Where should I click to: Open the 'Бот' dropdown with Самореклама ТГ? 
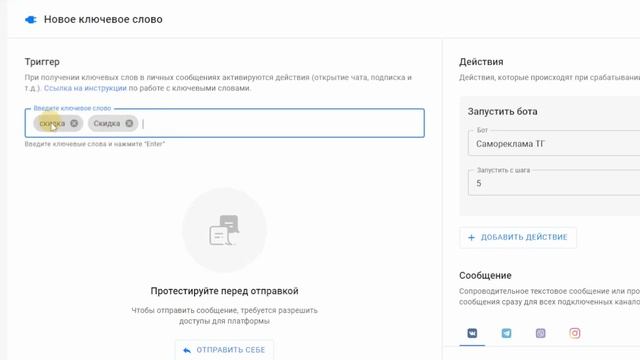(553, 144)
